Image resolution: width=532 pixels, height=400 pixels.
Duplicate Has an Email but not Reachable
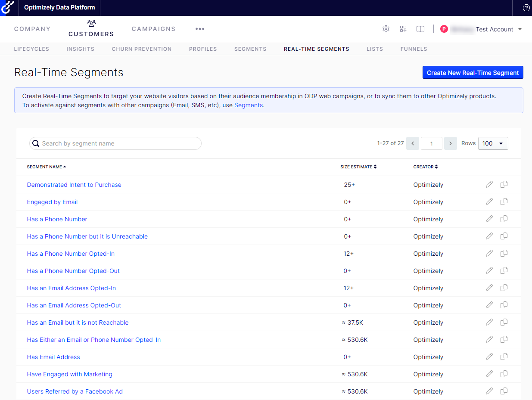(504, 322)
